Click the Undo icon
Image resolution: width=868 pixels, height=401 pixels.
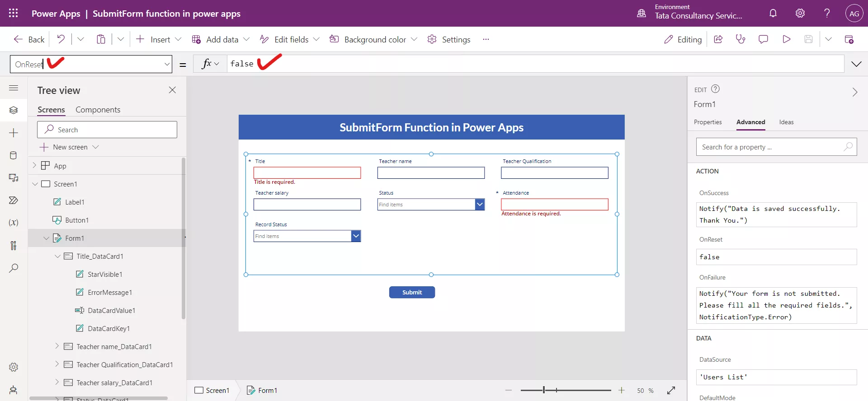pos(61,39)
